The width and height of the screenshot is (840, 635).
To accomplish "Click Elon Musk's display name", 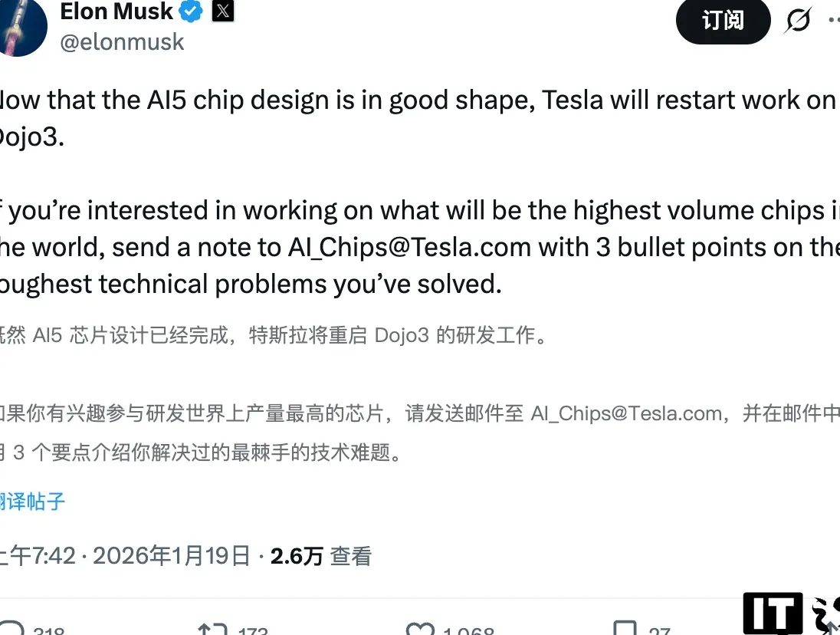I will (115, 11).
